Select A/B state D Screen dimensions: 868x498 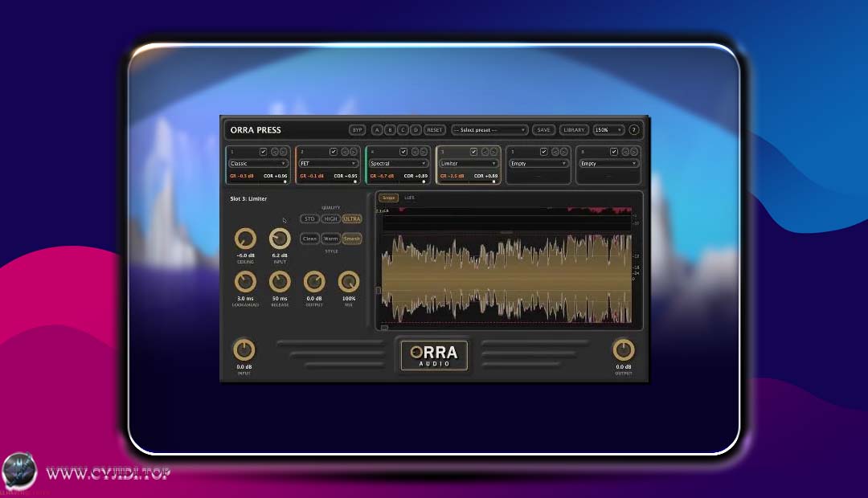click(x=416, y=130)
